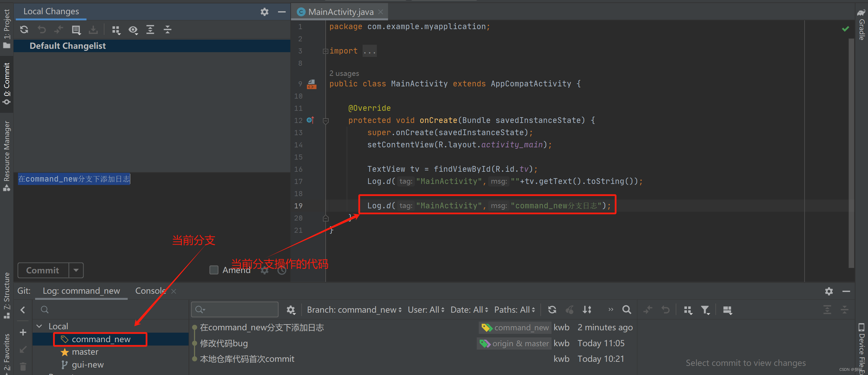Fold the onCreate method at line 12
Screen dimensions: 868x375
pos(326,121)
